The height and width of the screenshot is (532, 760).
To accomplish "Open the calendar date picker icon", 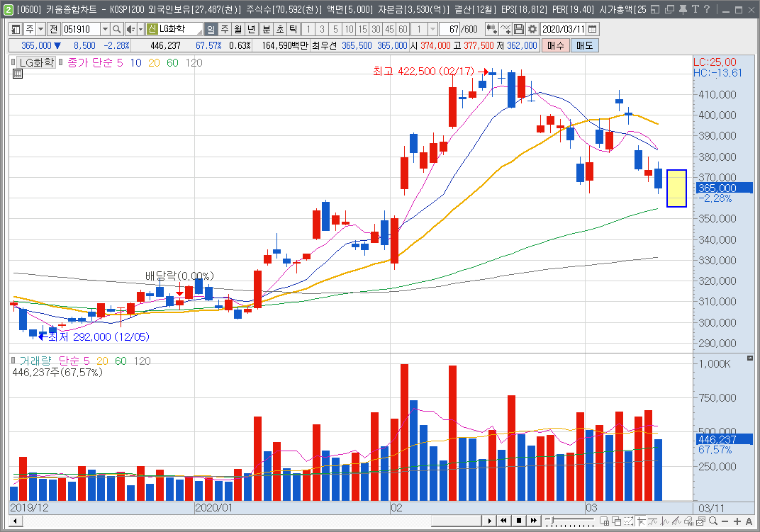I will (592, 30).
